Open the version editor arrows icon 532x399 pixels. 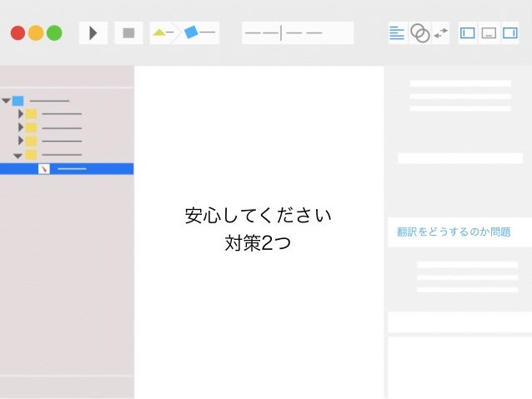point(441,33)
